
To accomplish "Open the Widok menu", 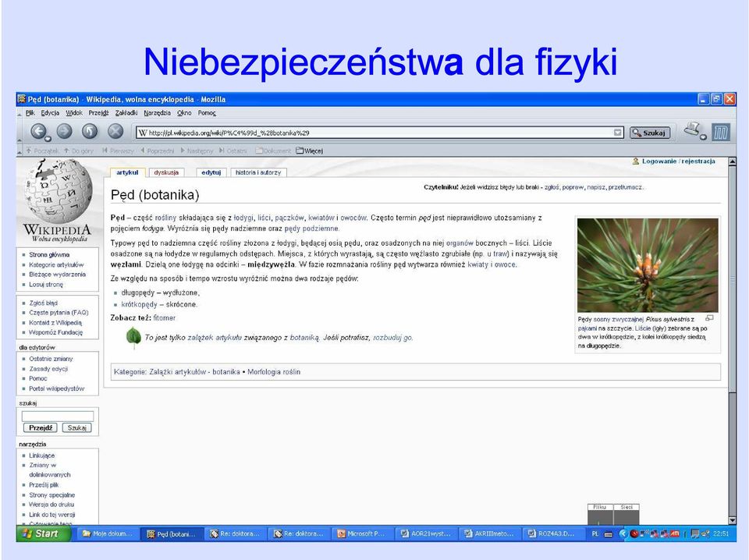I will click(x=74, y=113).
